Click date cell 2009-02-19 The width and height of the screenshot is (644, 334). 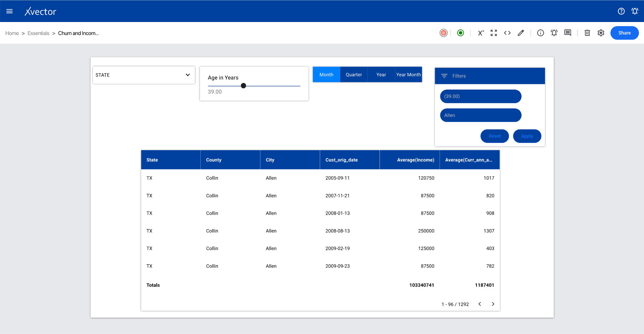coord(337,249)
